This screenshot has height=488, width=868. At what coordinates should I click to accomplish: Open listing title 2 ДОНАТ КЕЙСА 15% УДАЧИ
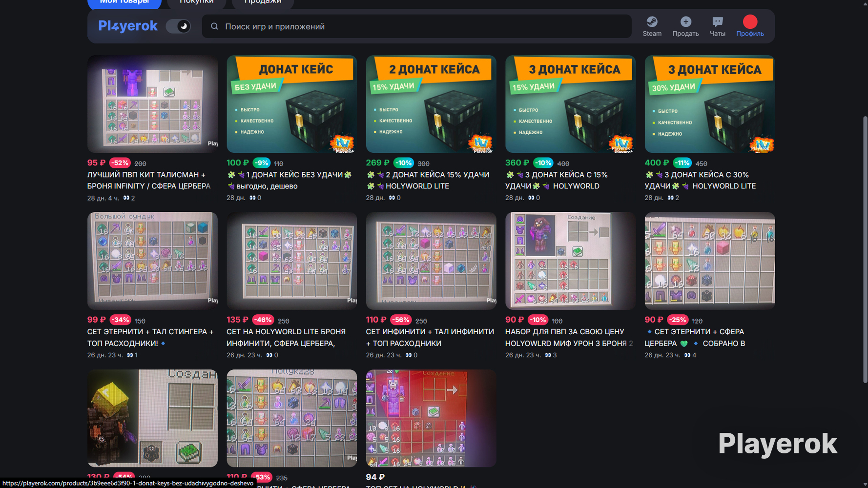428,181
